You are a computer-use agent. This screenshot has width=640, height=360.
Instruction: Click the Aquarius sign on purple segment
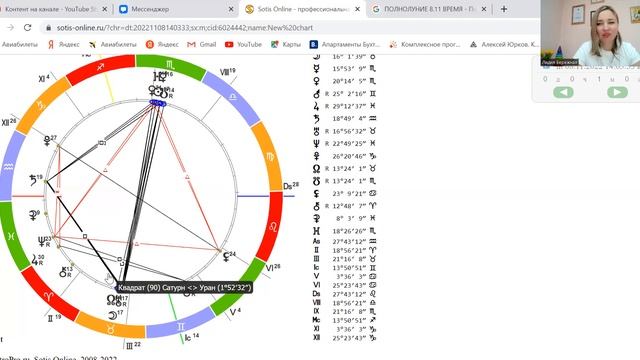(x=8, y=167)
